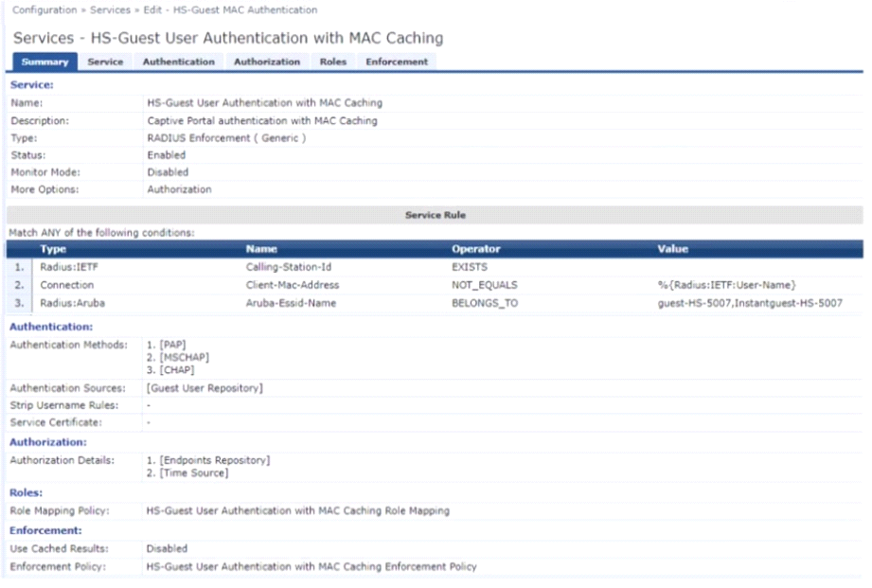872x588 pixels.
Task: Click the Status value Enabled
Action: point(167,155)
